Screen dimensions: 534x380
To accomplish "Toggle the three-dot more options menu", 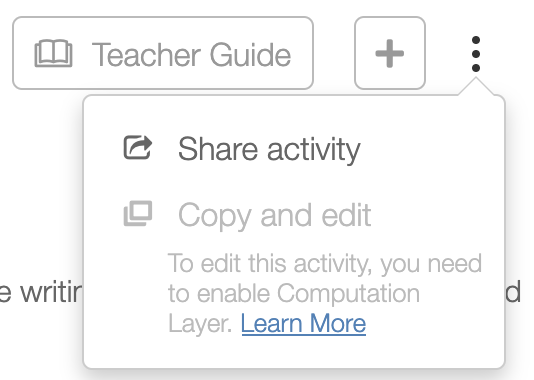I will click(476, 54).
